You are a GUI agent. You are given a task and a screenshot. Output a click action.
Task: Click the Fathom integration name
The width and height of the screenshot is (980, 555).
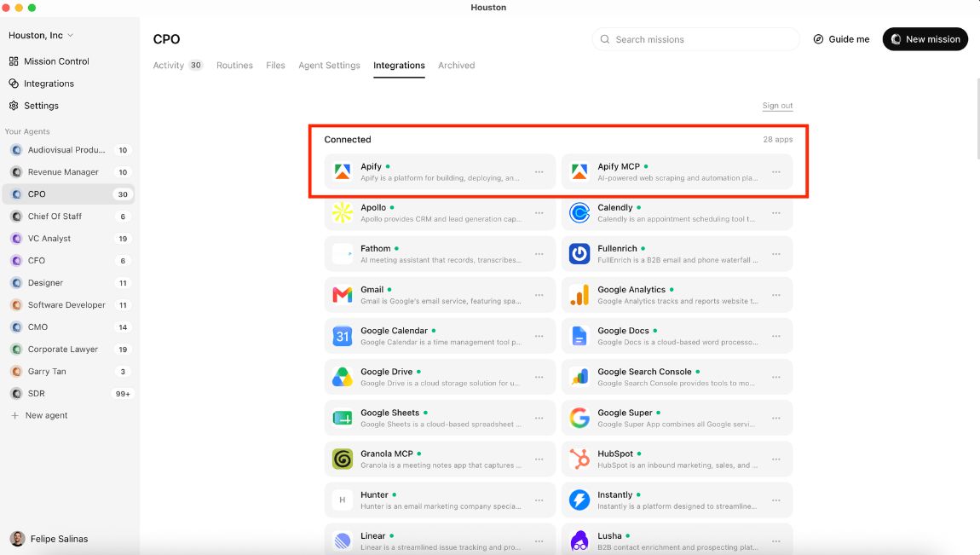[375, 248]
